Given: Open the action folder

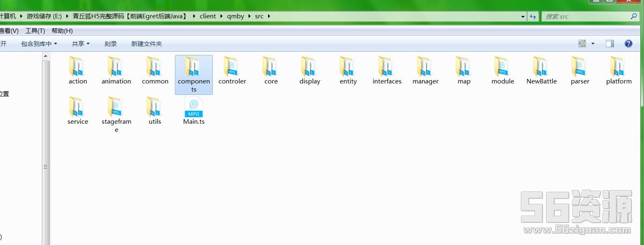Looking at the screenshot, I should click(x=77, y=67).
